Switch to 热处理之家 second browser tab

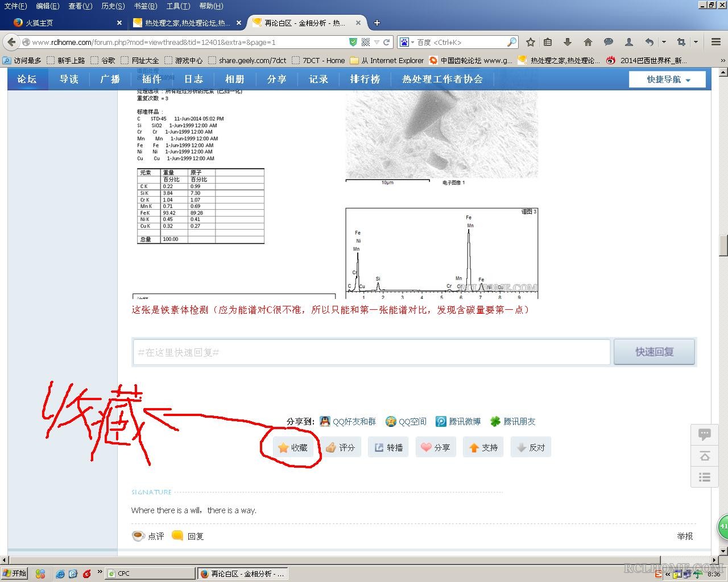(186, 23)
